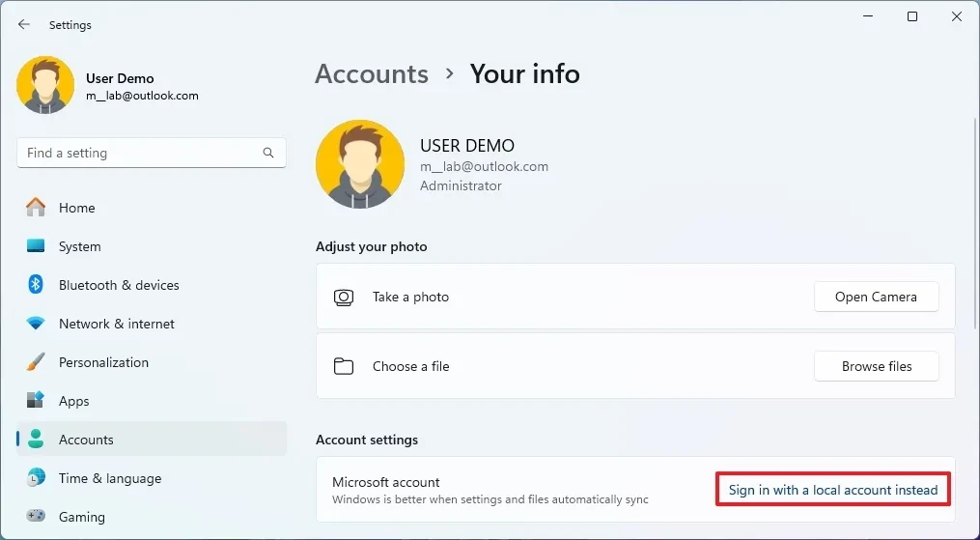Focus the Find a setting search box

pyautogui.click(x=140, y=153)
